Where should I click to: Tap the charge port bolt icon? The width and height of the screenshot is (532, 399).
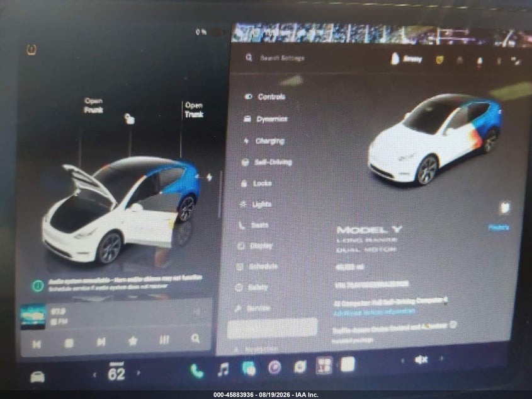[x=210, y=177]
